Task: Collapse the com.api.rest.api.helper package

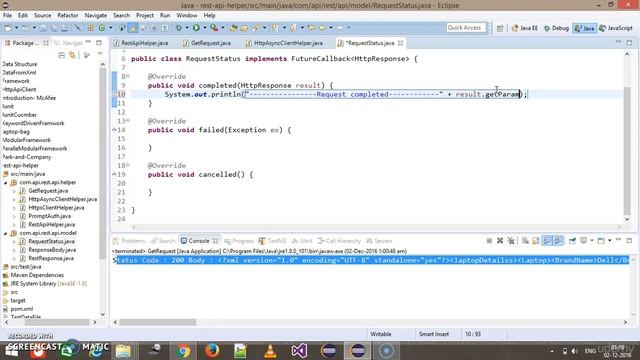Action: (x=6, y=182)
